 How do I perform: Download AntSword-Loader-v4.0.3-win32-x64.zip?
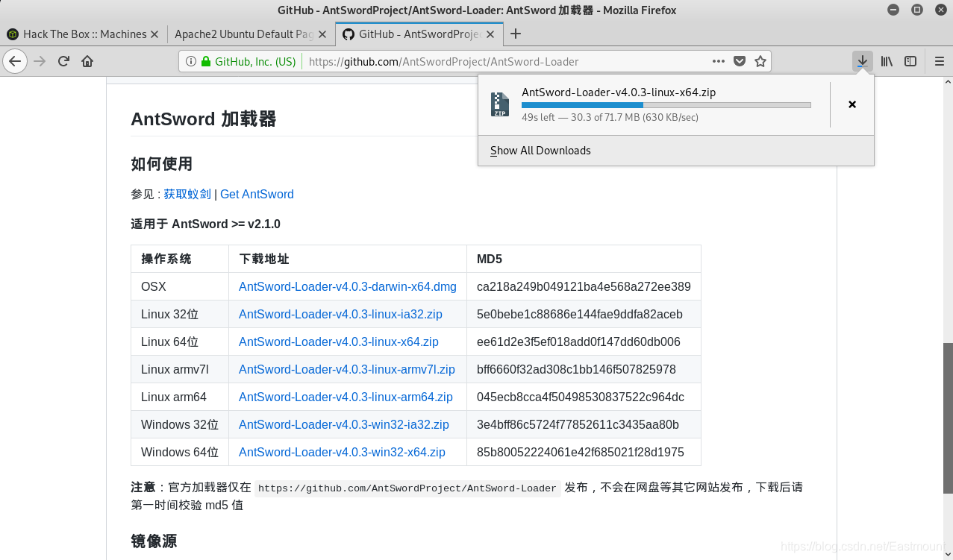[342, 452]
